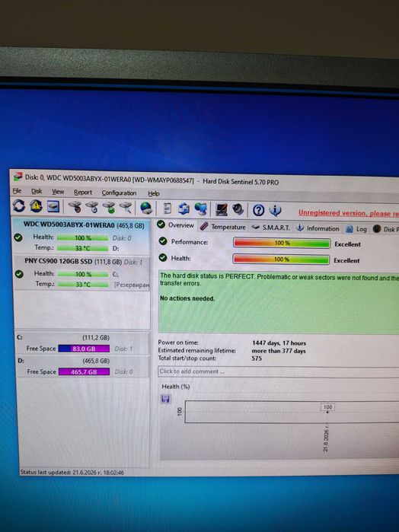Screen dimensions: 399x532
Task: Click the Unregistered version link
Action: point(349,213)
